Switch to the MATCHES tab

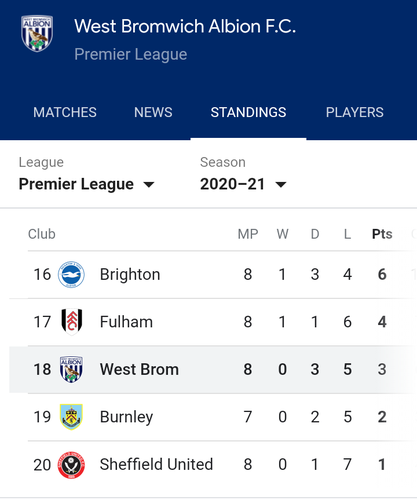(x=65, y=112)
